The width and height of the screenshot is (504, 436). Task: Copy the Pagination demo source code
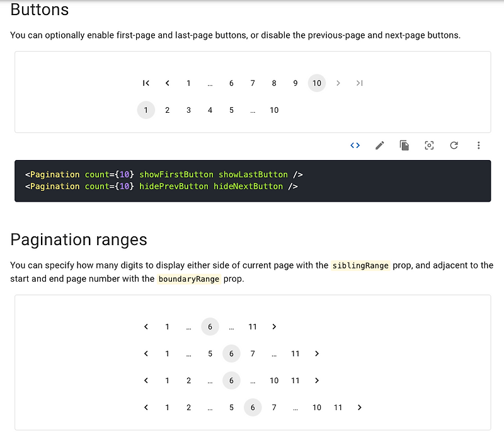click(x=404, y=145)
